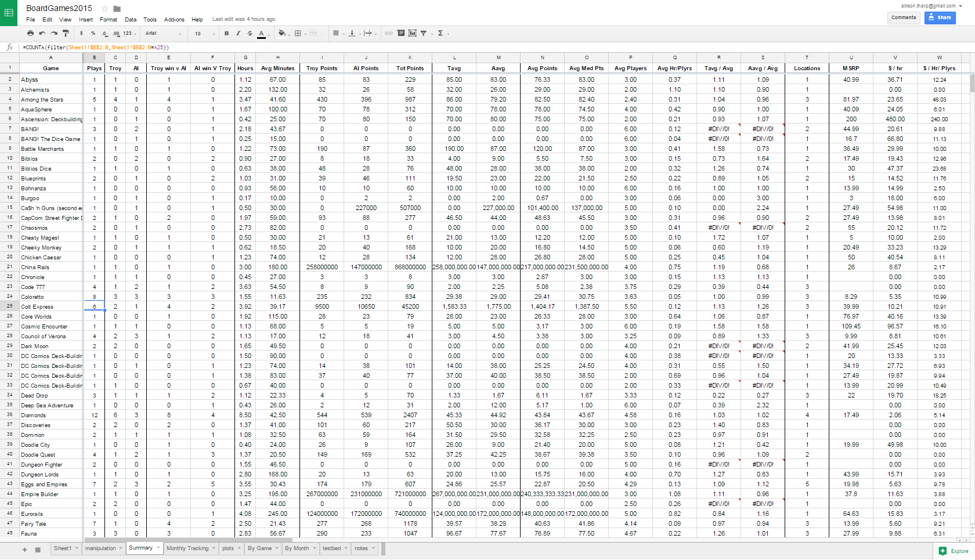This screenshot has height=560, width=975.
Task: Select the Paint format roller tool
Action: (x=66, y=33)
